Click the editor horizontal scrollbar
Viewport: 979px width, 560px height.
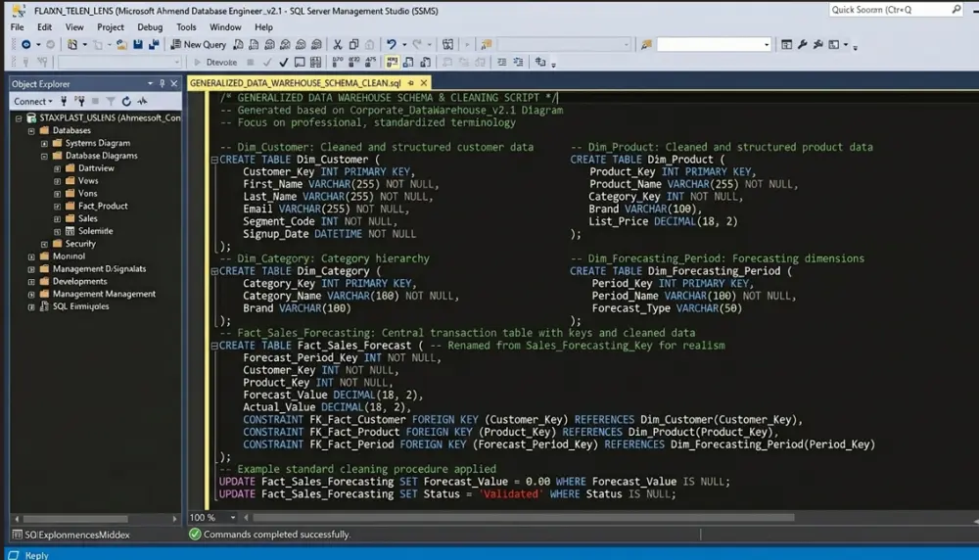point(523,517)
